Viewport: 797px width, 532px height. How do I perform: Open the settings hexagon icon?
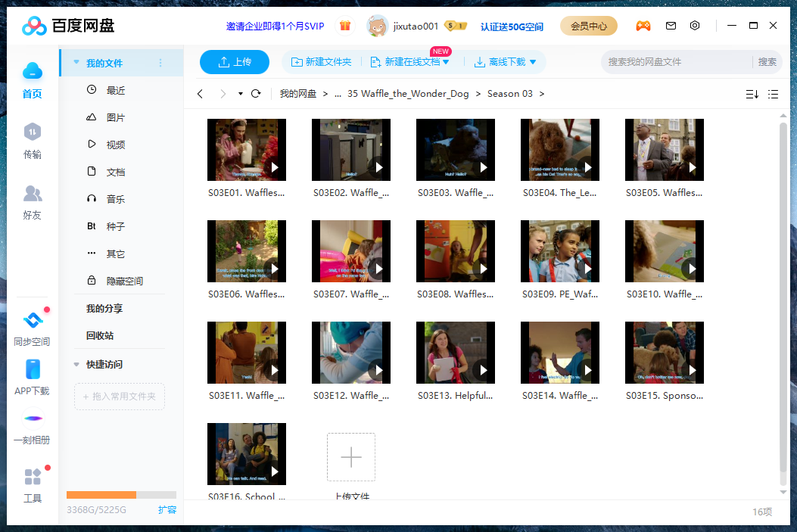[x=695, y=26]
